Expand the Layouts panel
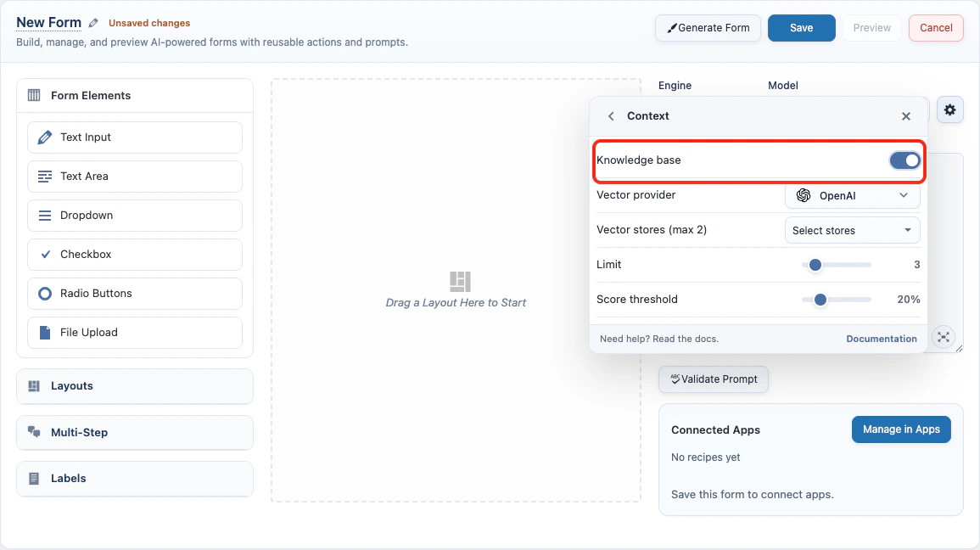Viewport: 980px width, 550px height. (134, 386)
